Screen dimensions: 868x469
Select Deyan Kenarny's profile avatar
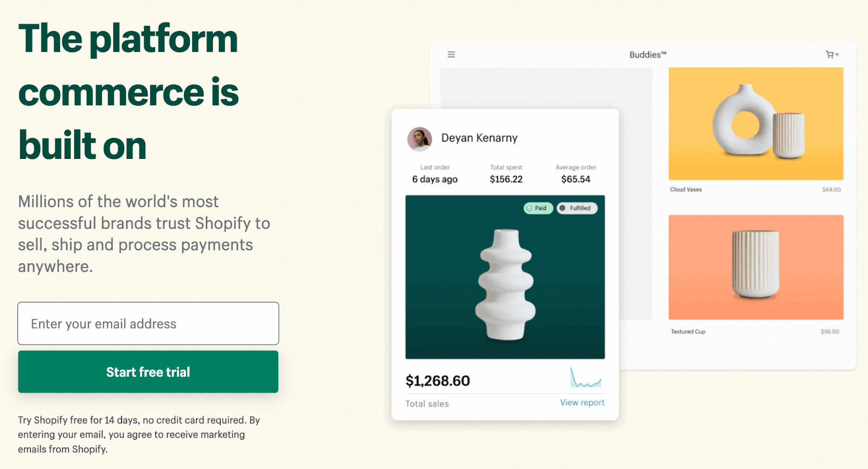coord(419,139)
